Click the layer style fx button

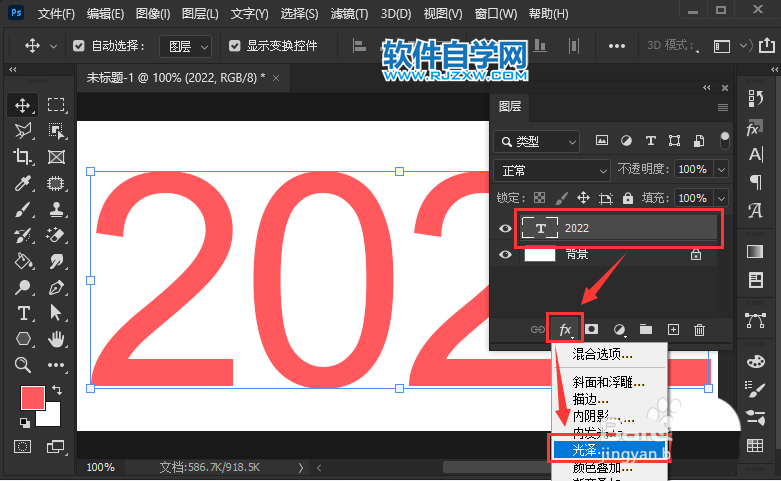point(565,329)
